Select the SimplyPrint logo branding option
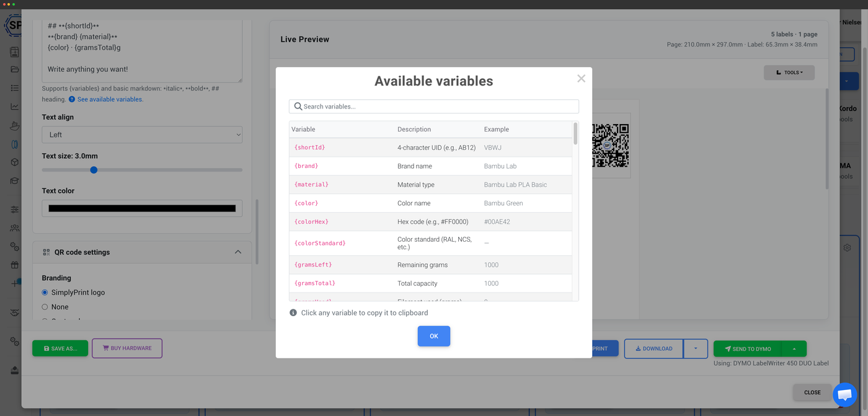This screenshot has height=416, width=868. (45, 293)
